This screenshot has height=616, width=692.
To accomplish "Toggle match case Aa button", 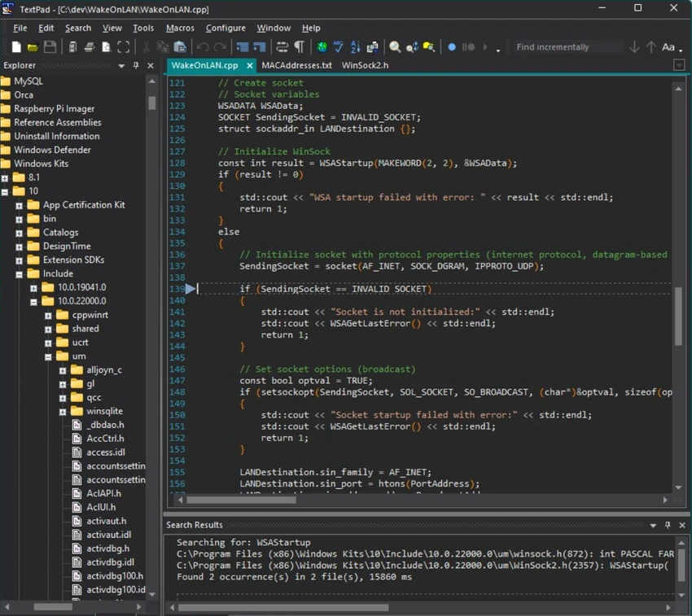I will point(668,46).
